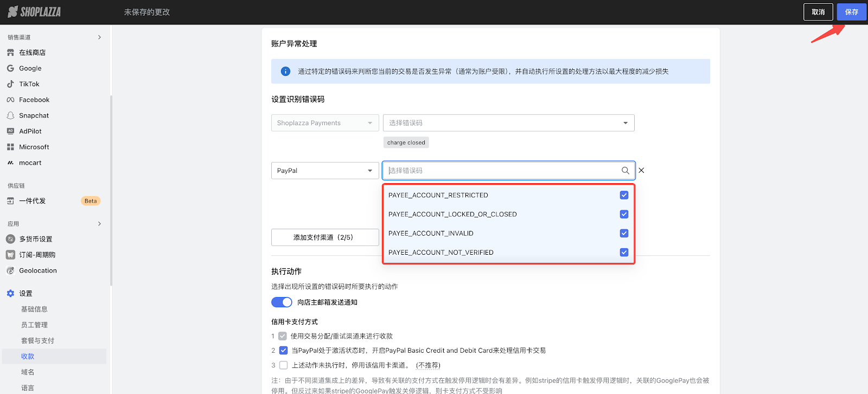The height and width of the screenshot is (394, 868).
Task: Click the 保存 save button
Action: tap(851, 12)
